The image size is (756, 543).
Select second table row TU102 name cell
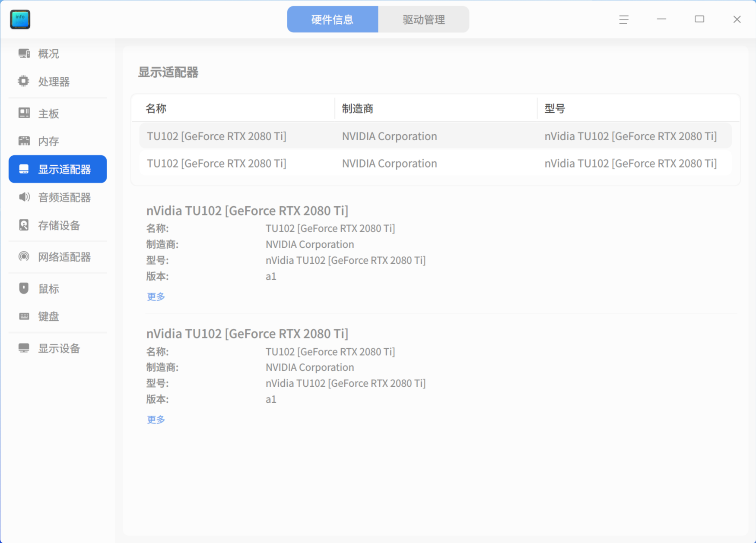216,164
